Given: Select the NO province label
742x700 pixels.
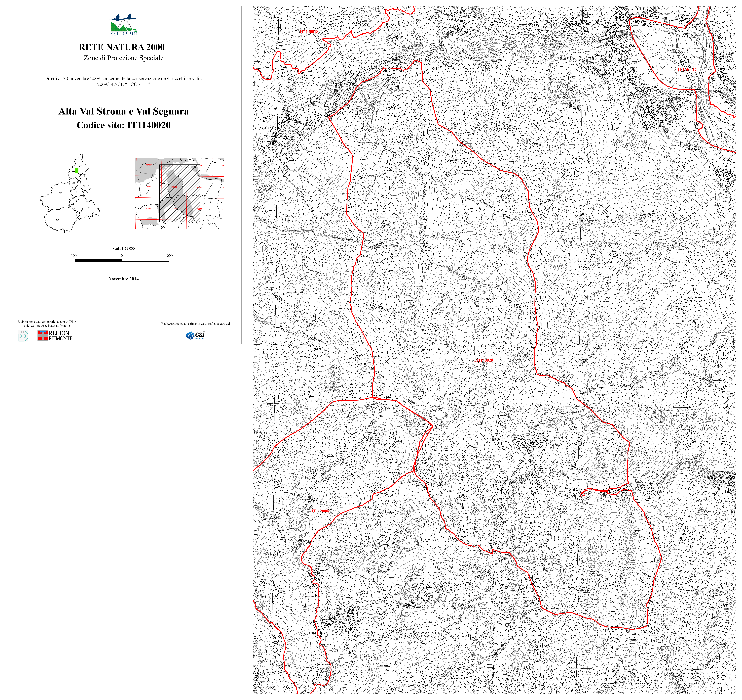Looking at the screenshot, I should pos(85,186).
